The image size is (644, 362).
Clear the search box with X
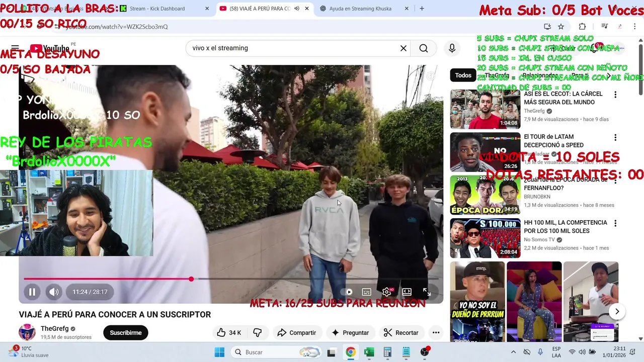click(404, 48)
